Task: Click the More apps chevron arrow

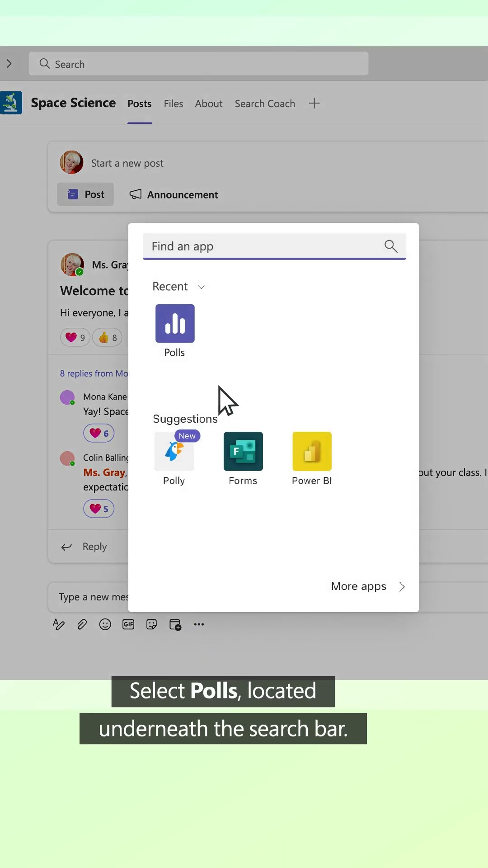Action: [x=402, y=587]
